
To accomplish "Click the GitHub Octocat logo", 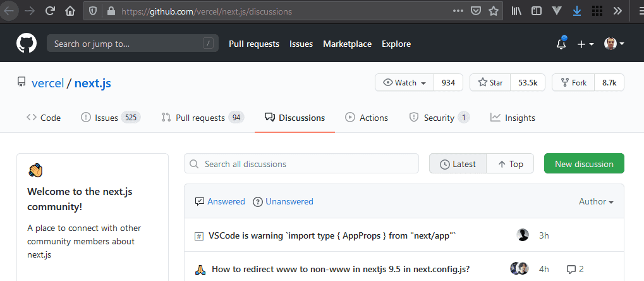I will [x=27, y=44].
